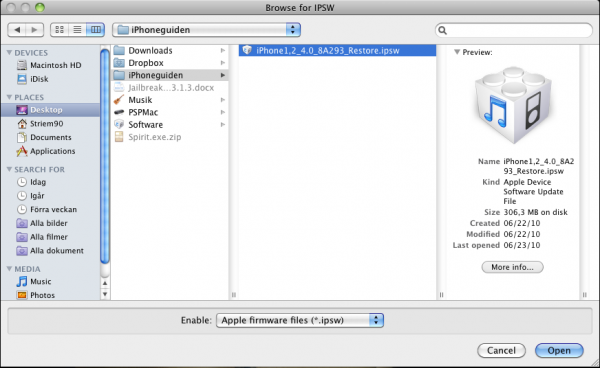This screenshot has width=600, height=368.
Task: Click the sidebar scrollbar up arrow
Action: [105, 283]
